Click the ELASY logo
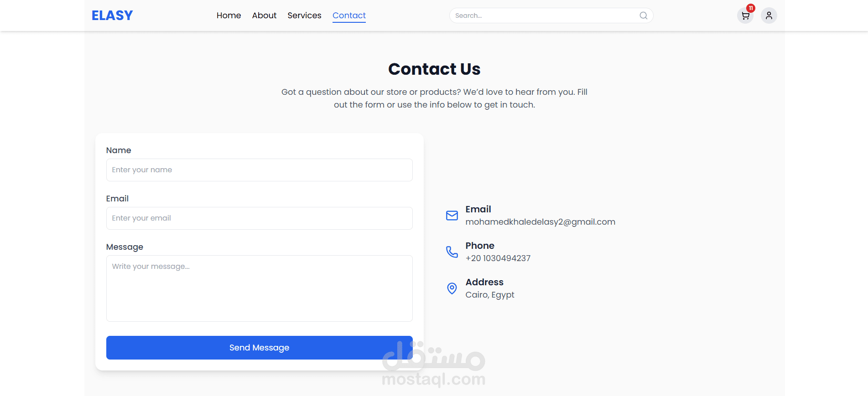This screenshot has width=868, height=396. (x=112, y=15)
